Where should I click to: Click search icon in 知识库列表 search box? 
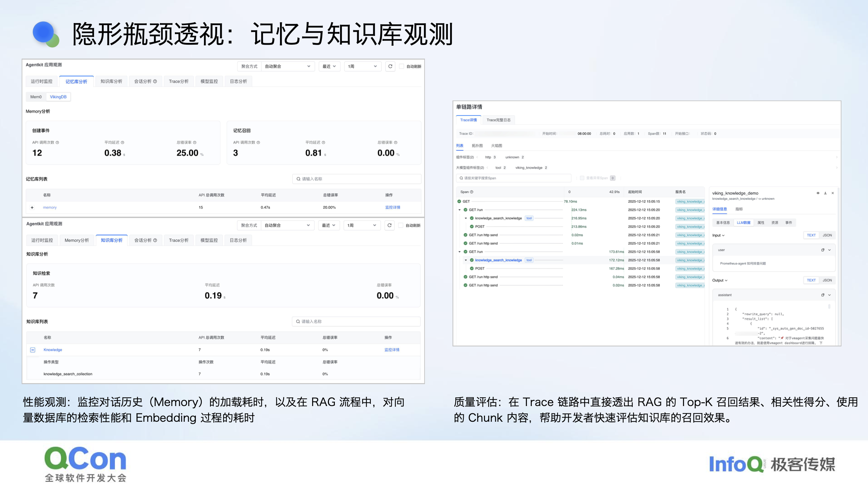298,322
